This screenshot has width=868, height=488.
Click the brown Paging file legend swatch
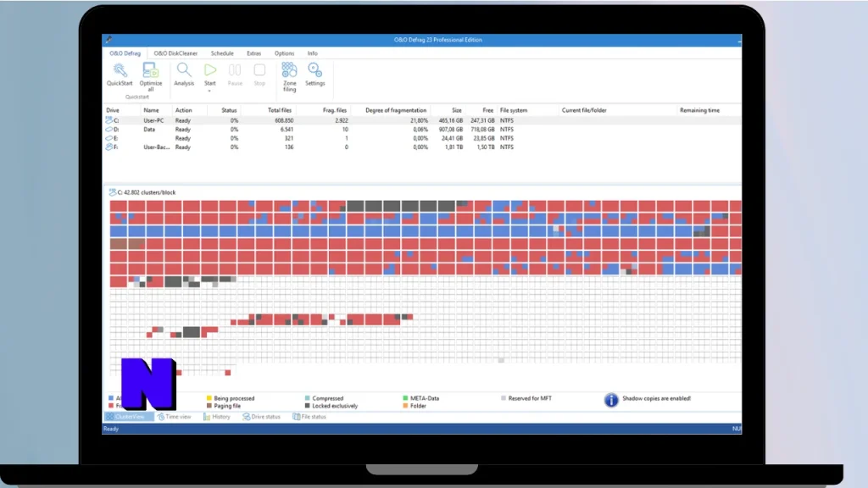[x=209, y=406]
